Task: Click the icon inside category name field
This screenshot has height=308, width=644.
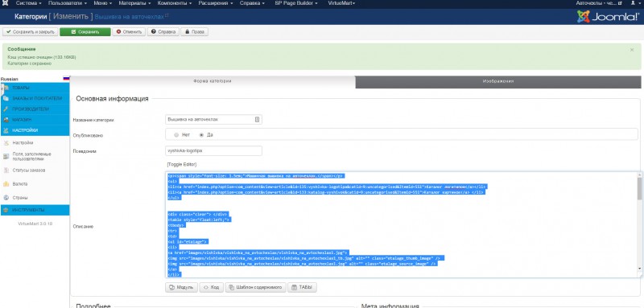Action: pos(257,119)
